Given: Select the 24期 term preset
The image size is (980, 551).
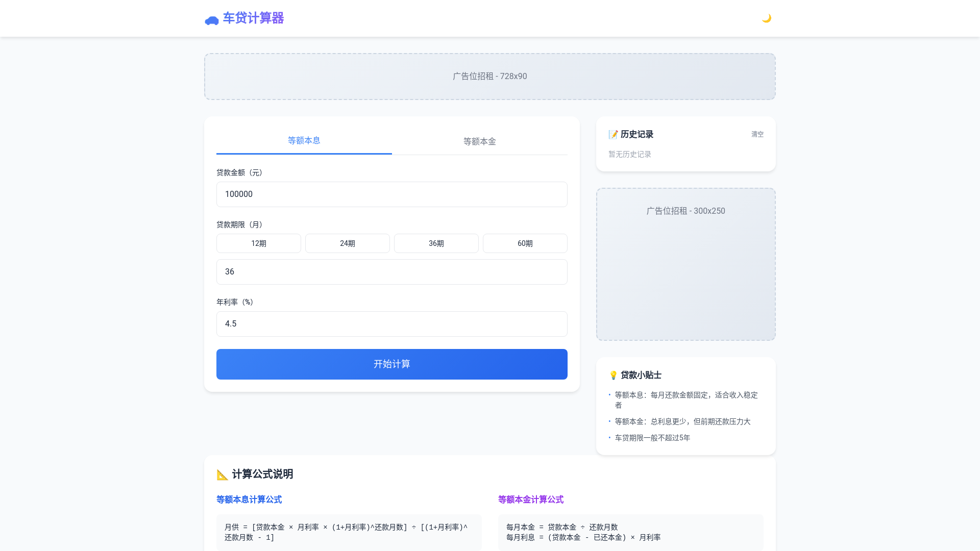Looking at the screenshot, I should (x=348, y=243).
